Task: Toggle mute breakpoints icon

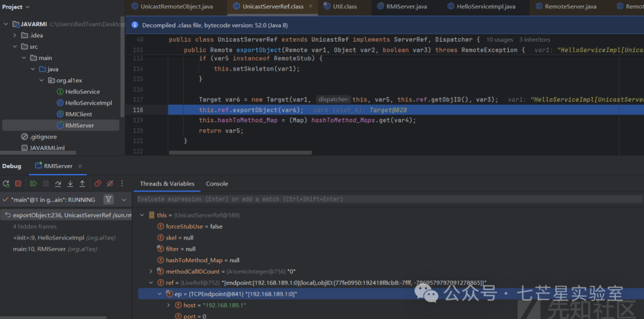Action: pyautogui.click(x=110, y=184)
